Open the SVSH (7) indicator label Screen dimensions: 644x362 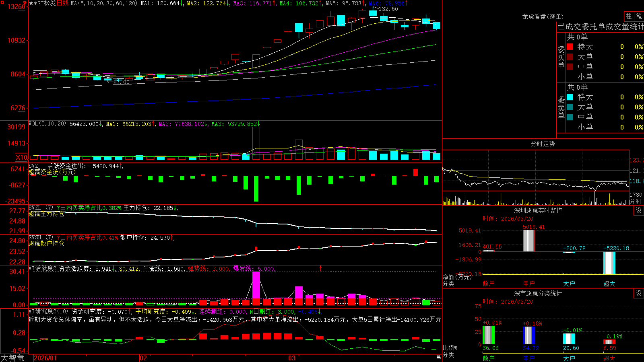coord(41,238)
